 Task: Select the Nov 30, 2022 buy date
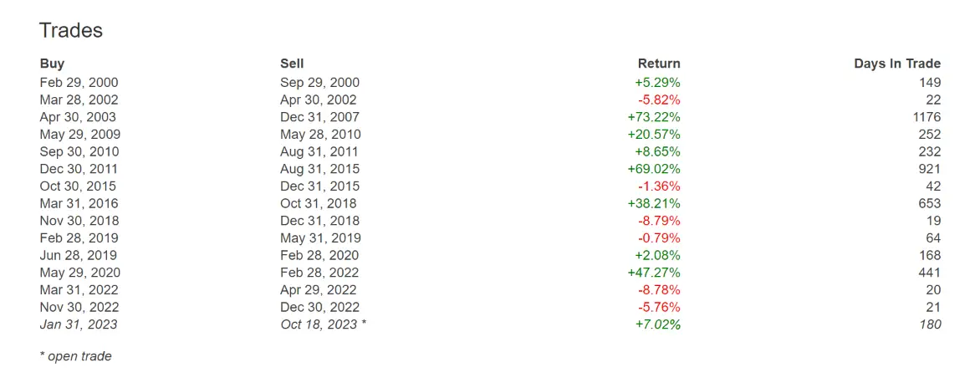tap(79, 307)
